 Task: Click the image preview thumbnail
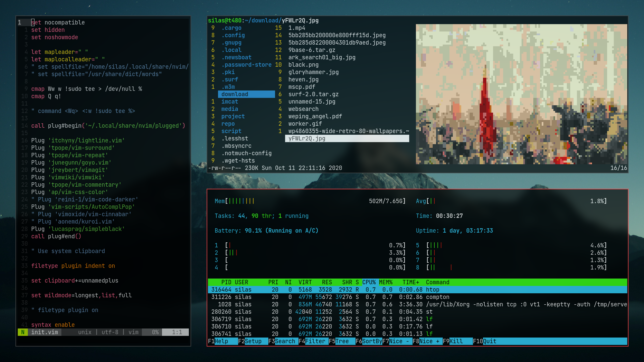[x=521, y=94]
